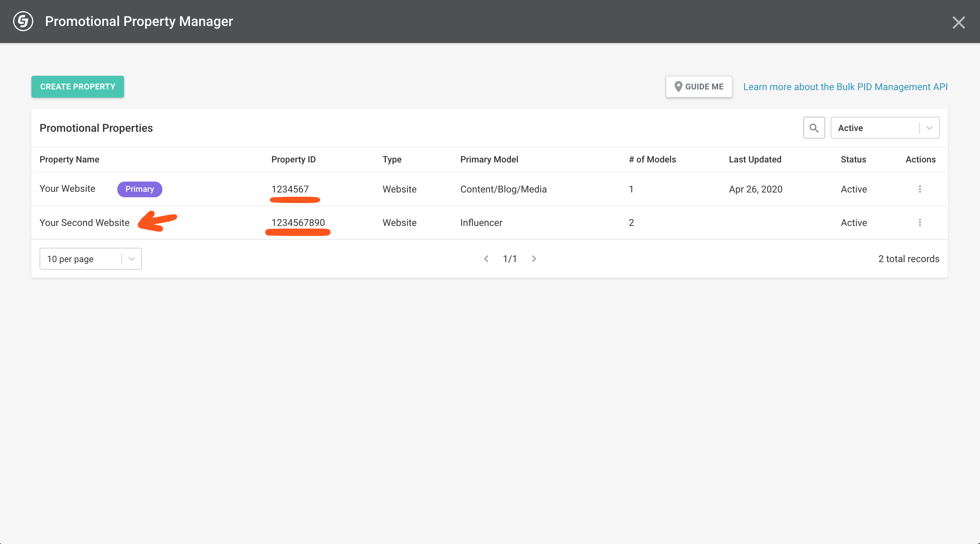Click the Apr 26, 2020 date cell
Viewport: 980px width, 544px height.
756,189
